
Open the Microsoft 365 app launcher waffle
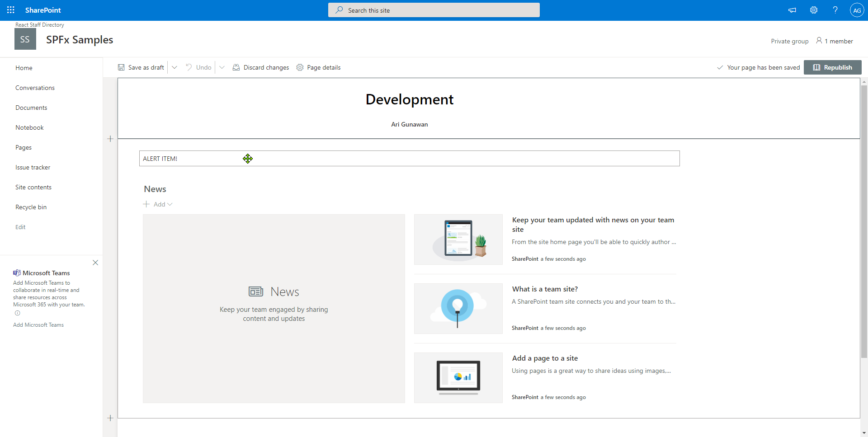10,10
